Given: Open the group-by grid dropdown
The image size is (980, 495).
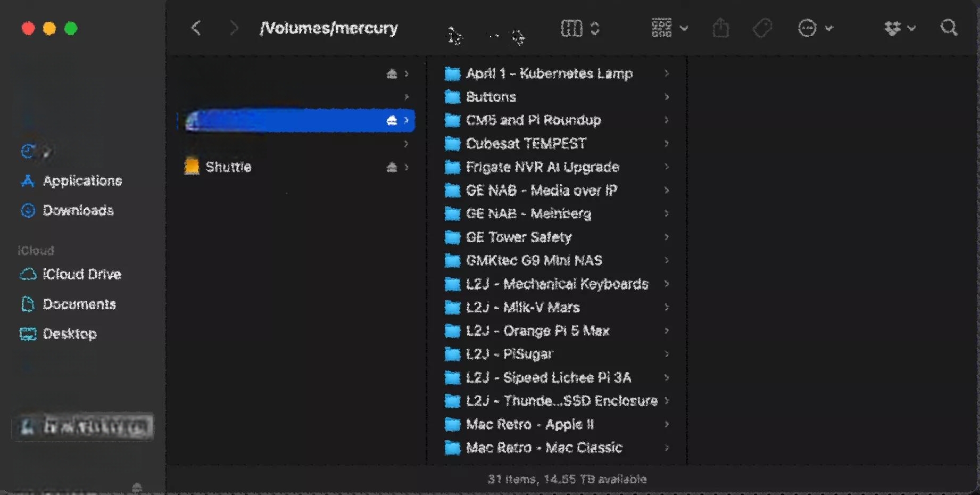Looking at the screenshot, I should (669, 28).
